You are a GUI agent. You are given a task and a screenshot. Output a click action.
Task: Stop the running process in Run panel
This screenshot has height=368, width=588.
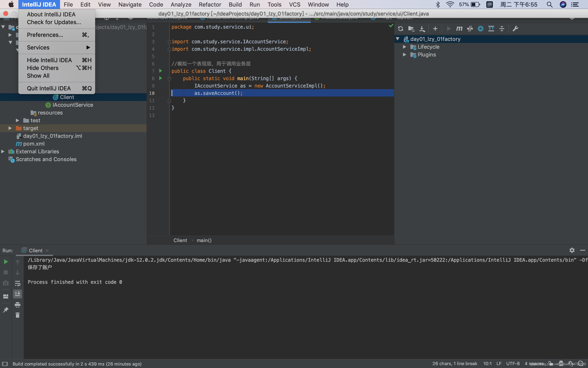6,272
